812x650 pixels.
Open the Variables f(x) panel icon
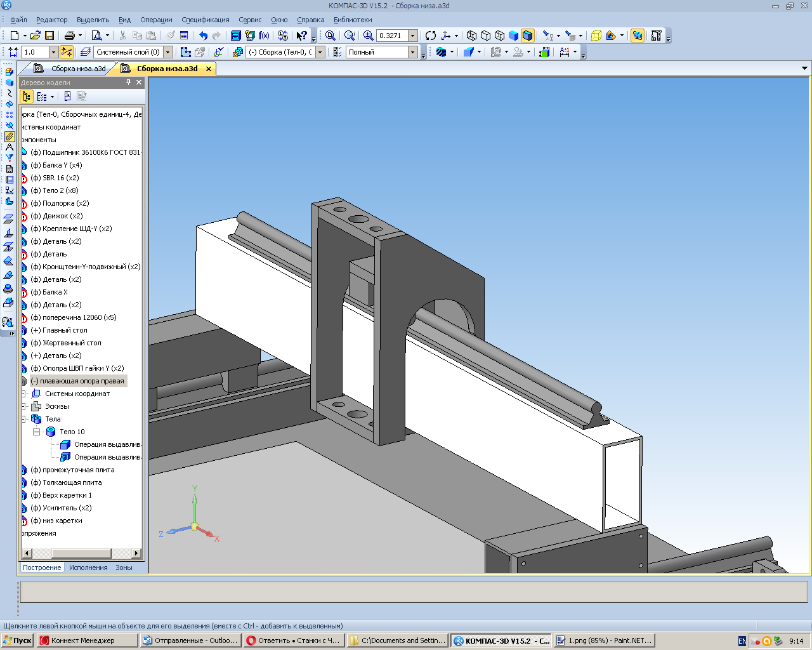click(264, 36)
